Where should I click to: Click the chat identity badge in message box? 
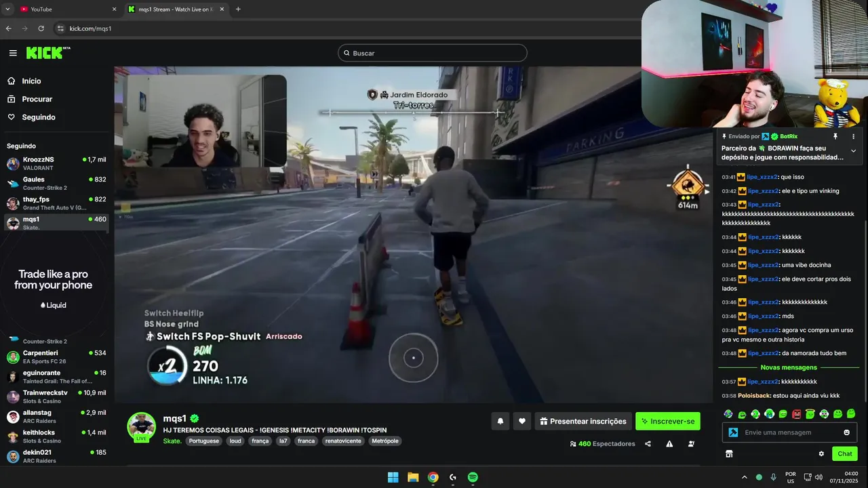click(733, 432)
